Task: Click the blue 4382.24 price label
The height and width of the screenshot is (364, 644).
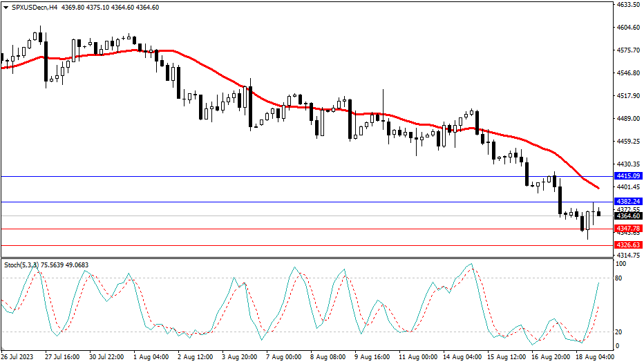Action: (x=629, y=202)
